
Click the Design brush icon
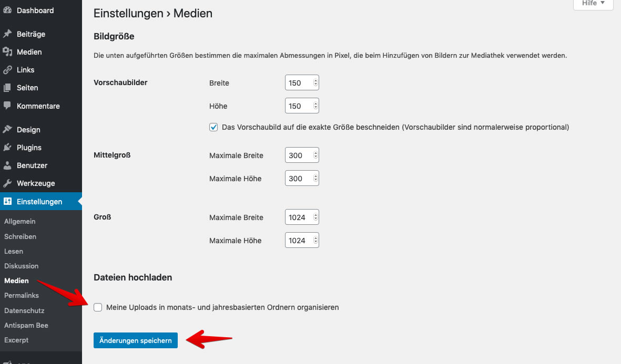(8, 129)
